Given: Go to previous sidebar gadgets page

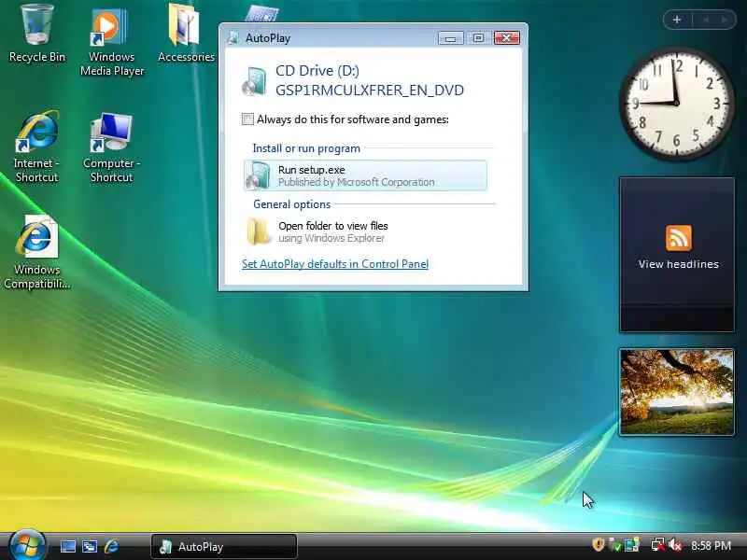Looking at the screenshot, I should 707,20.
